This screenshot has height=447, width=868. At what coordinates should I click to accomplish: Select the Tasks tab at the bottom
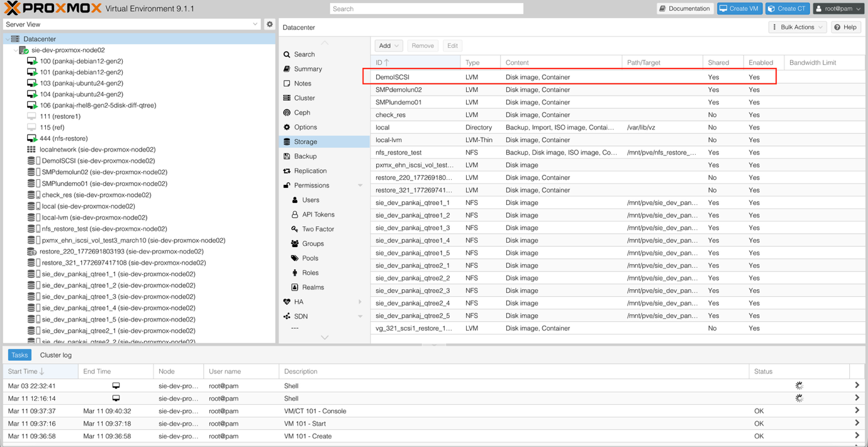(19, 355)
